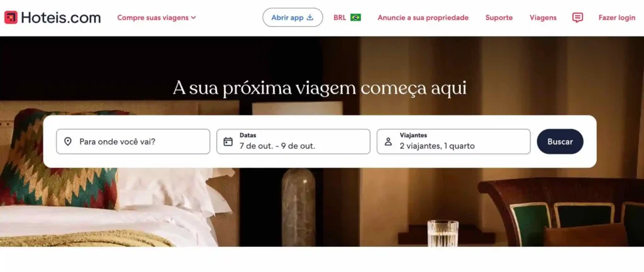
Task: Click the location pin icon
Action: pos(68,141)
